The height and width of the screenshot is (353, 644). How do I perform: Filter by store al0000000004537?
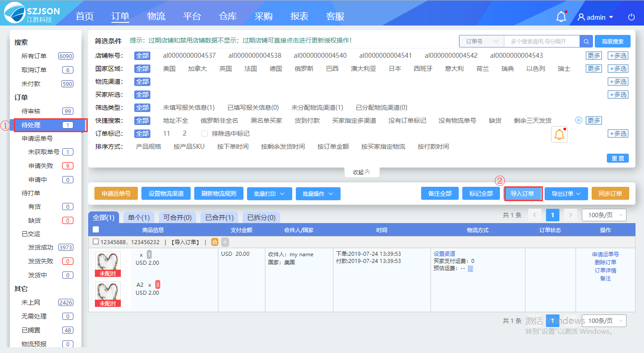[x=189, y=56]
